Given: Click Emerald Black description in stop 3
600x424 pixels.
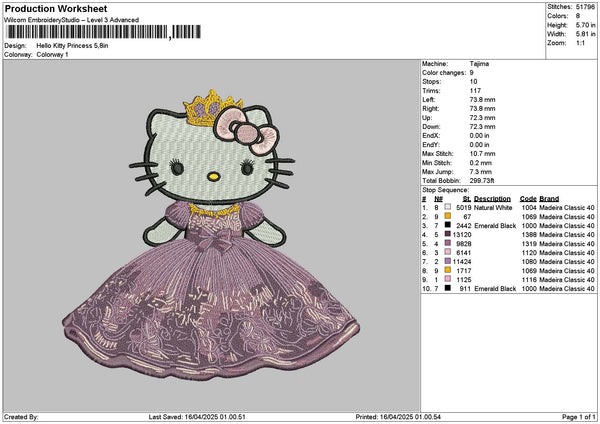Looking at the screenshot, I should click(x=495, y=226).
